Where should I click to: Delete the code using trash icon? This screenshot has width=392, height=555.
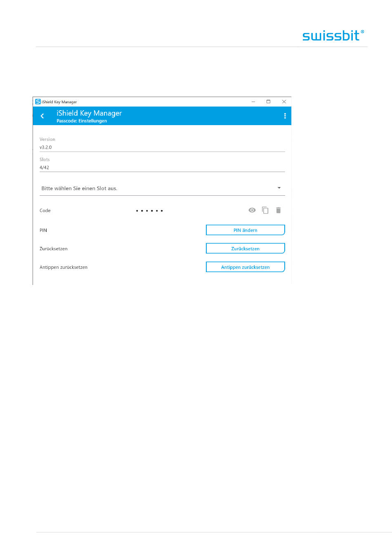279,210
